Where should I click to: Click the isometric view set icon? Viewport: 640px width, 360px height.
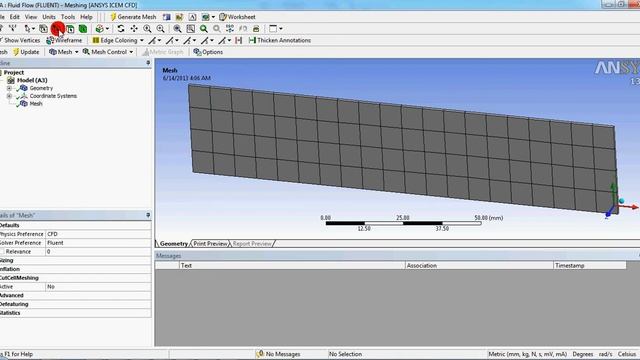230,29
